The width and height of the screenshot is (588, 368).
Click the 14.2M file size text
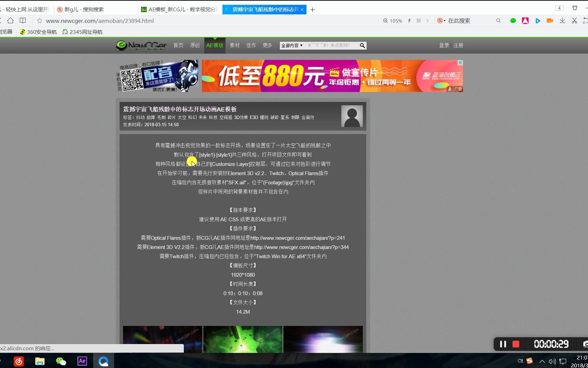tap(243, 312)
